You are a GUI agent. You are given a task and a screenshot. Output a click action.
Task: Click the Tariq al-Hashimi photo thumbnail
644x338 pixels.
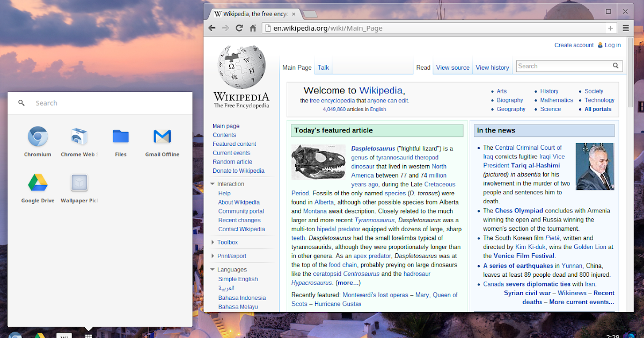click(595, 166)
